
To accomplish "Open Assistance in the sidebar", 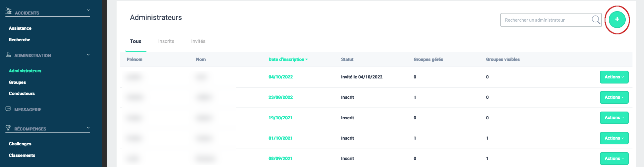I will [x=20, y=28].
